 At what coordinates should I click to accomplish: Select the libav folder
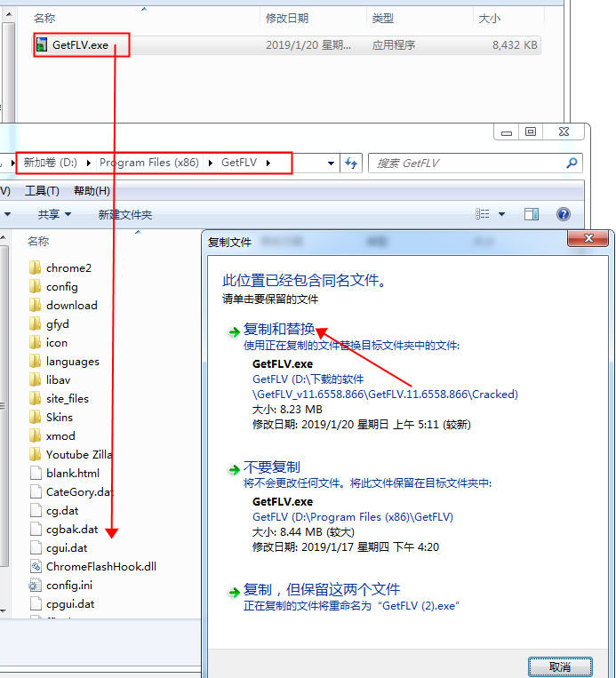(x=50, y=379)
